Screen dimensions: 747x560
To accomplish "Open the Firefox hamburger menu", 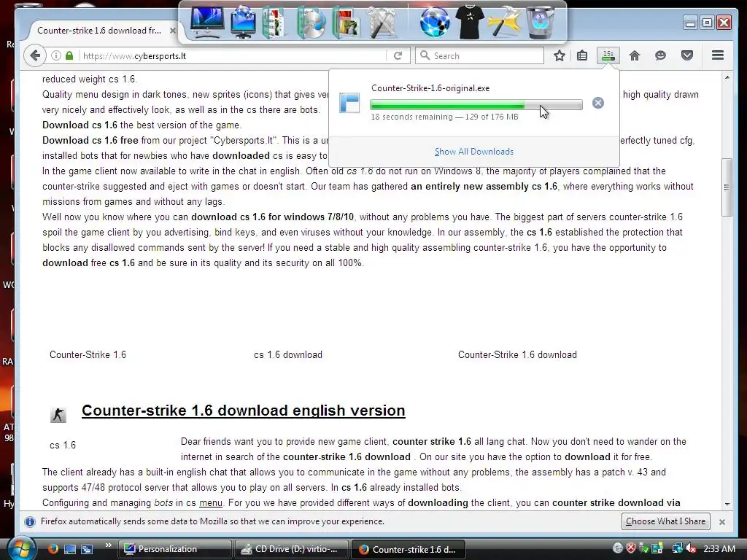I will coord(718,55).
